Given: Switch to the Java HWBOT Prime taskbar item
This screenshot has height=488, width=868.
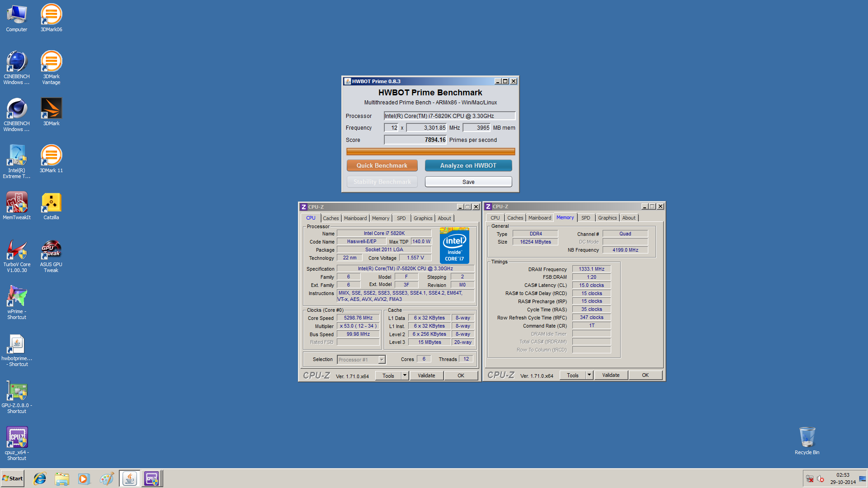Looking at the screenshot, I should click(x=130, y=479).
